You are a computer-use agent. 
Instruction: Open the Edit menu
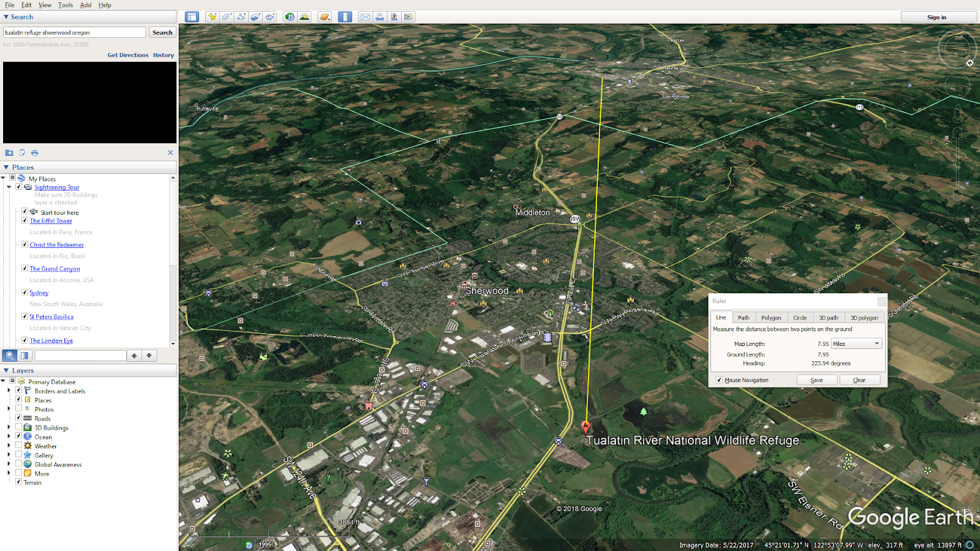[x=26, y=5]
